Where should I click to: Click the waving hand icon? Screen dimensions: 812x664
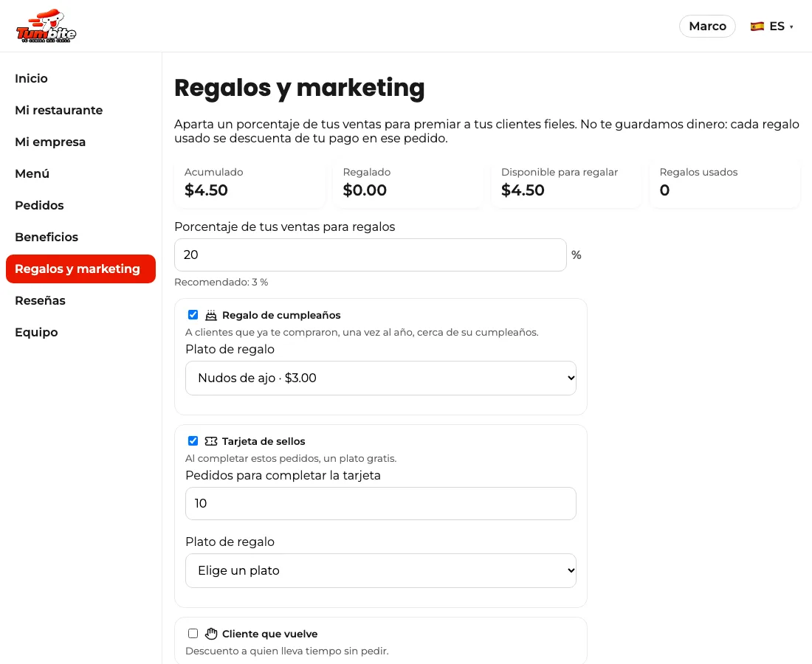click(211, 634)
